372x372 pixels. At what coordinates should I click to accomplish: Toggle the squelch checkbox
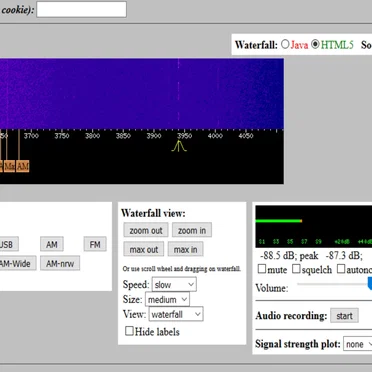point(296,269)
